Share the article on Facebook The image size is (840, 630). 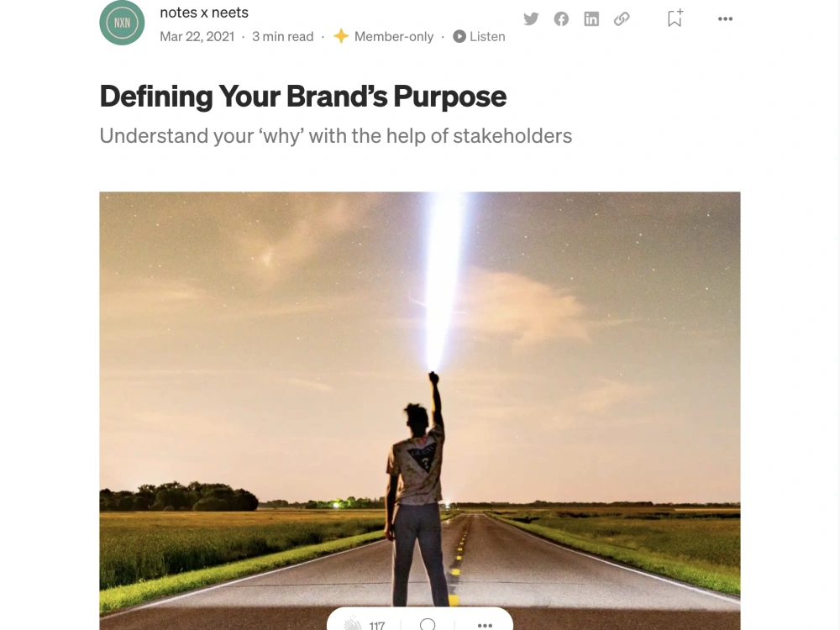tap(561, 18)
